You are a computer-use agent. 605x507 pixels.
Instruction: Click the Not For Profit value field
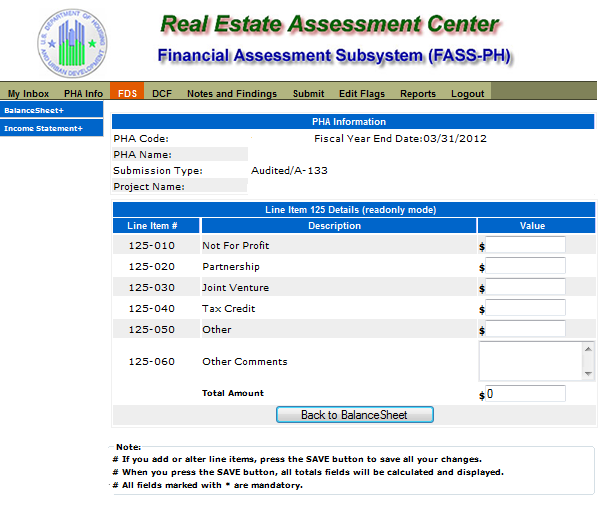tap(525, 245)
